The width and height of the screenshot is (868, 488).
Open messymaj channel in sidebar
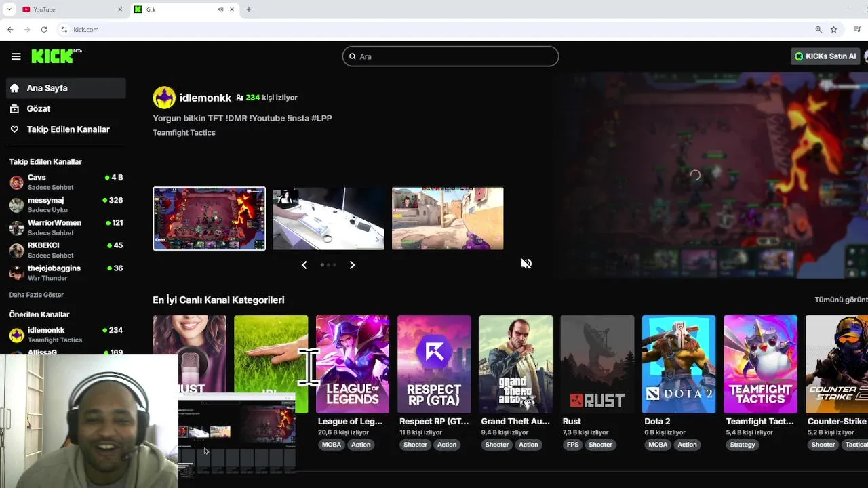click(66, 205)
